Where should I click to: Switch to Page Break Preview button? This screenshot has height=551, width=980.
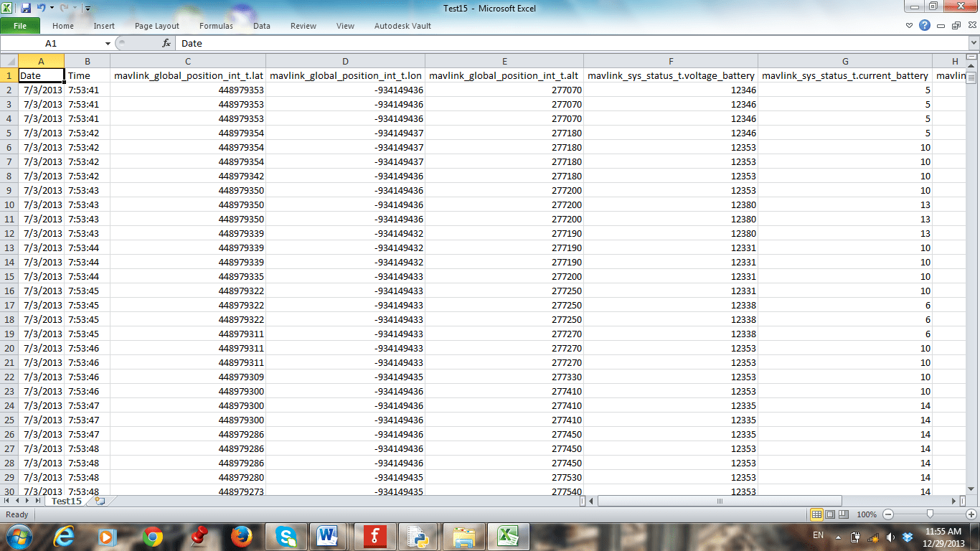843,514
